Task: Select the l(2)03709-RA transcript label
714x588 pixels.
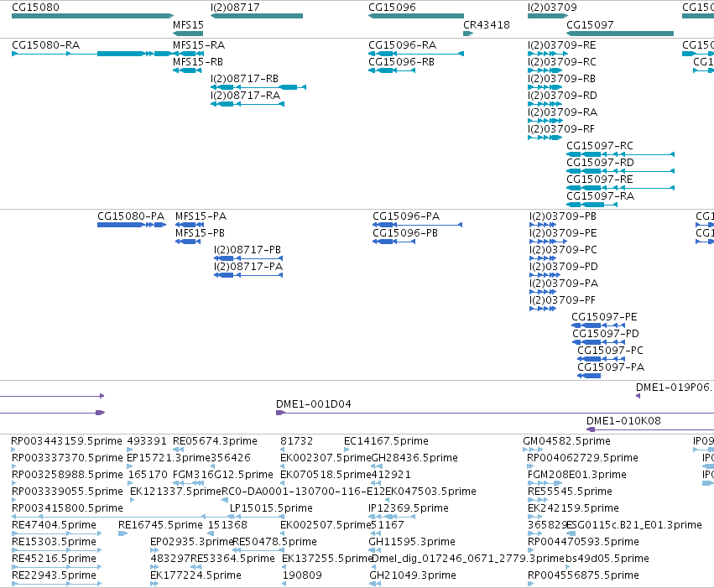Action: click(563, 112)
